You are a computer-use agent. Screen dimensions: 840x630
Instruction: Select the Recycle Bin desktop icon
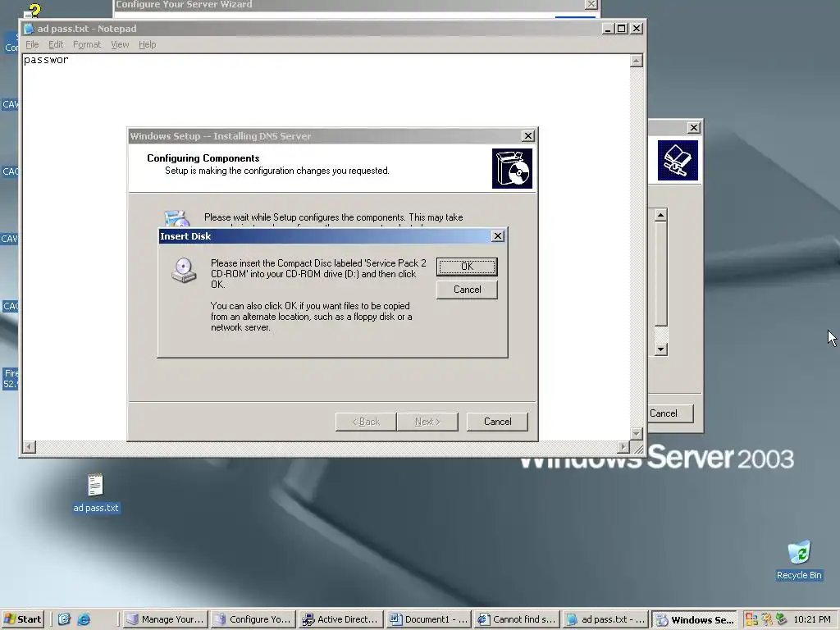799,561
